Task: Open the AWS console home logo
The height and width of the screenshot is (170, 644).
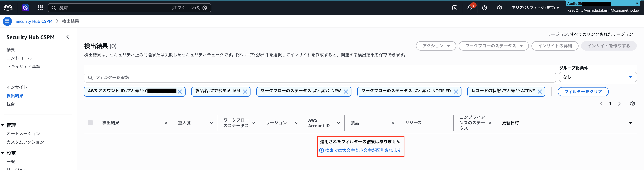Action: (x=8, y=8)
